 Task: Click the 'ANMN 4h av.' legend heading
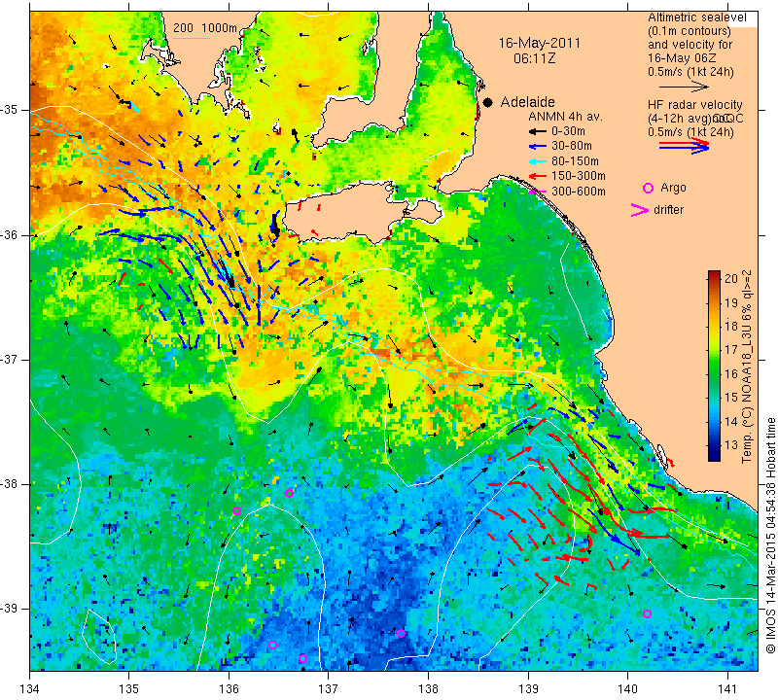point(565,117)
